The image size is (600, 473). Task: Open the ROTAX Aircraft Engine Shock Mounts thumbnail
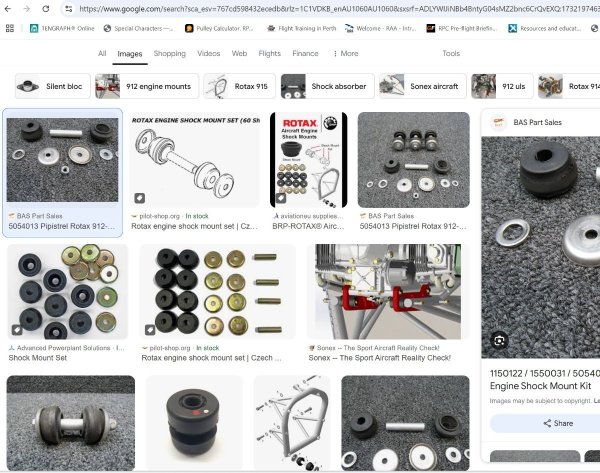pyautogui.click(x=310, y=158)
